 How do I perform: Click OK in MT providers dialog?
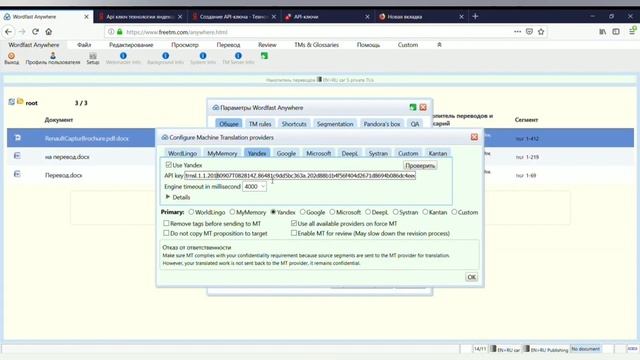pyautogui.click(x=471, y=277)
